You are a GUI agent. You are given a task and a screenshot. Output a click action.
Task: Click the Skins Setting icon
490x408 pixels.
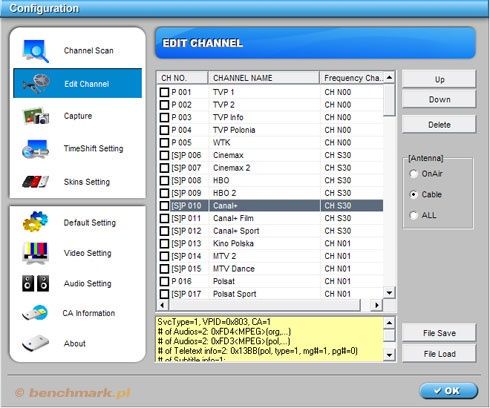point(35,182)
